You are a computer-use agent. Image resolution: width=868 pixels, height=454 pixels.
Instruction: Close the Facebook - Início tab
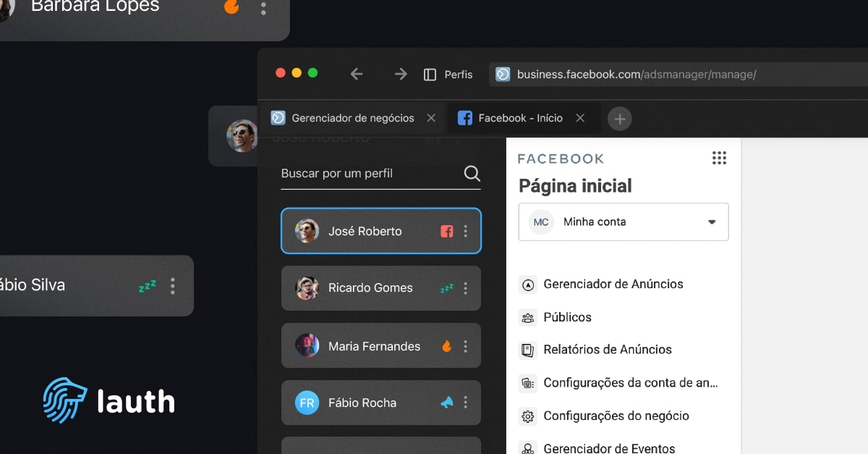coord(580,118)
